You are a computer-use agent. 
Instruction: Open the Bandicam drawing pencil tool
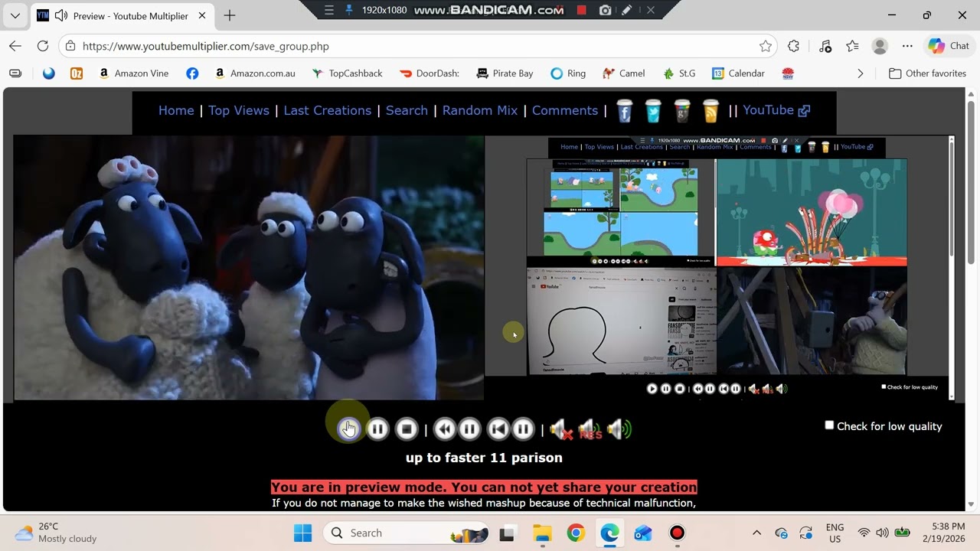coord(627,10)
